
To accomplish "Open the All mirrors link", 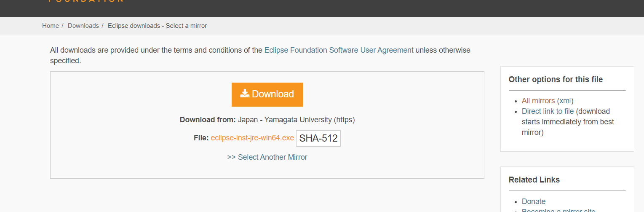I will pos(538,101).
